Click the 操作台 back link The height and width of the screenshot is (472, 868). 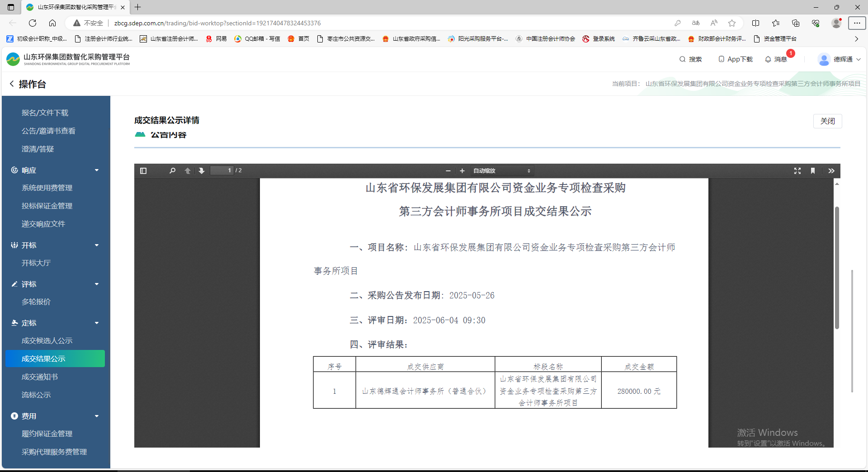27,84
